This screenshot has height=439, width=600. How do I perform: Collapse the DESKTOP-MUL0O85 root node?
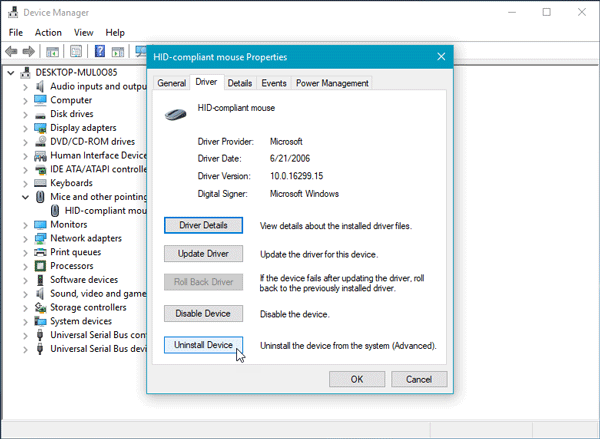pyautogui.click(x=11, y=73)
